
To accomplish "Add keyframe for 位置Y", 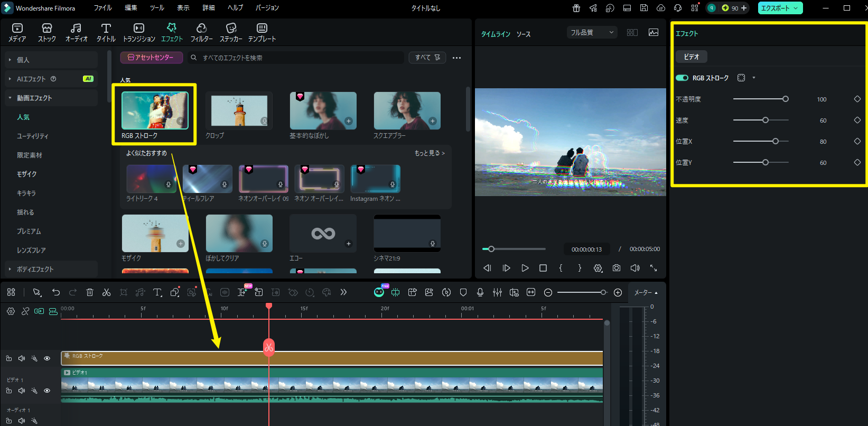I will point(857,162).
